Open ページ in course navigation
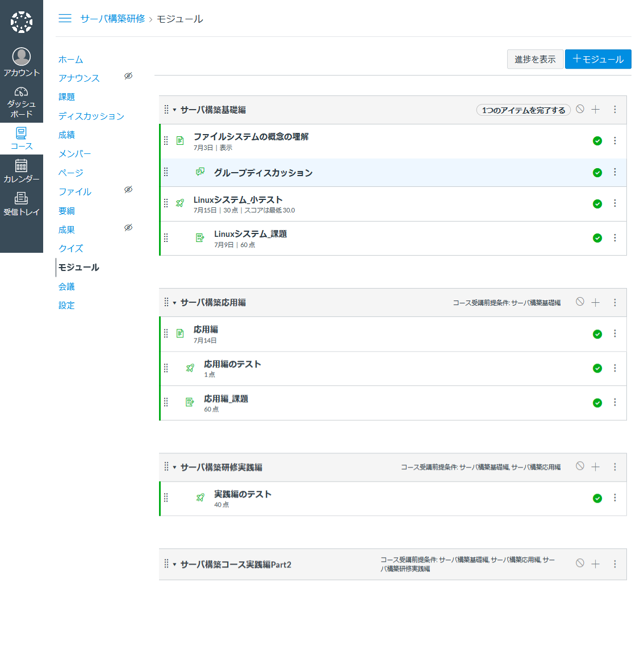This screenshot has height=647, width=644. (70, 173)
